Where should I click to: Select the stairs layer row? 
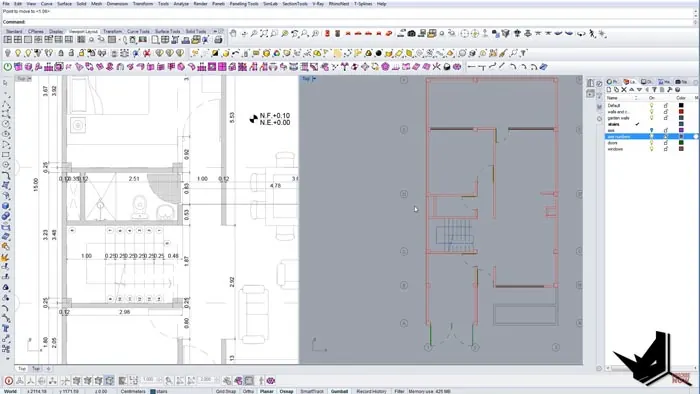(651, 124)
